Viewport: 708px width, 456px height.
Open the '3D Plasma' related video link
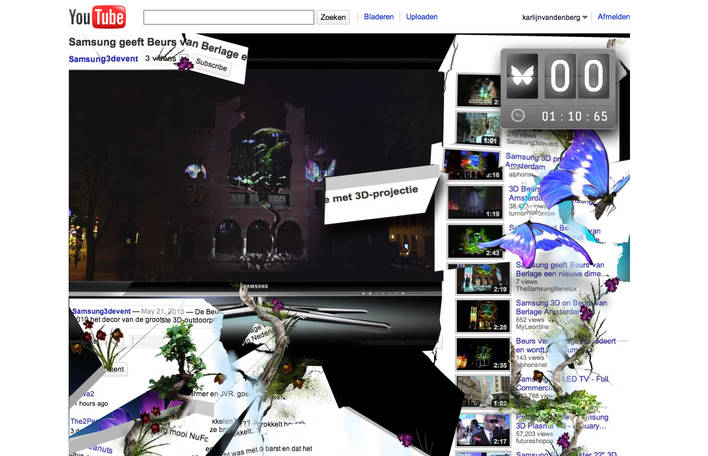click(562, 421)
